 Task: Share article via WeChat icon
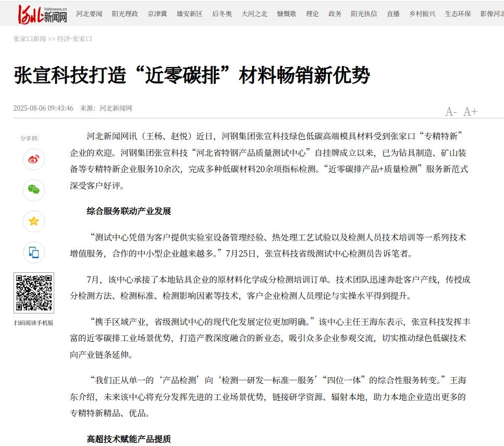pyautogui.click(x=34, y=190)
